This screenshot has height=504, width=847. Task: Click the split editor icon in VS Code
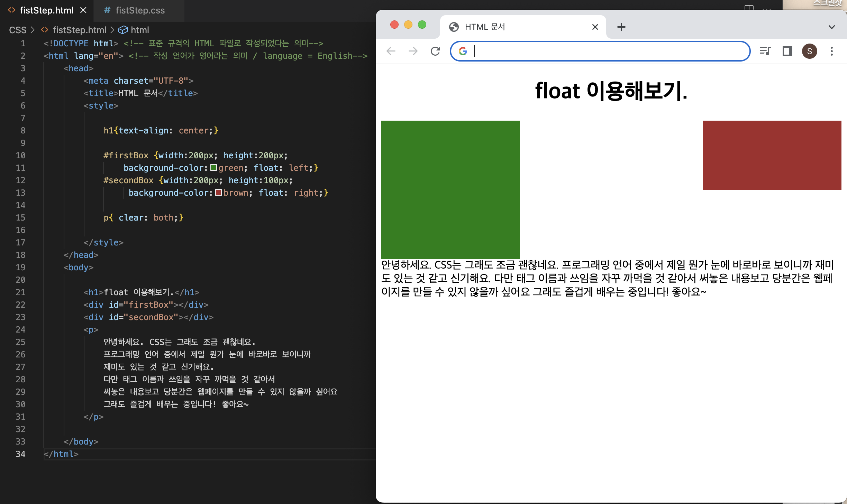coord(749,8)
